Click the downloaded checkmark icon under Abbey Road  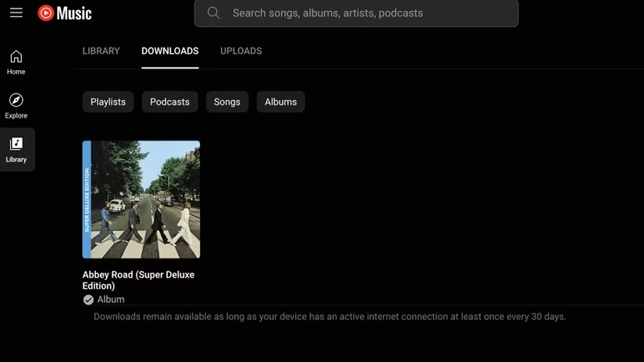point(88,300)
